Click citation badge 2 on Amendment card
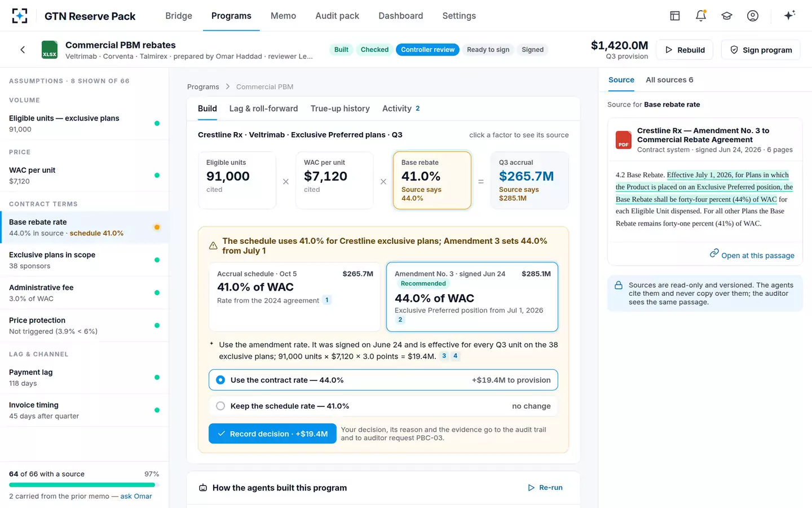This screenshot has height=508, width=812. [400, 319]
